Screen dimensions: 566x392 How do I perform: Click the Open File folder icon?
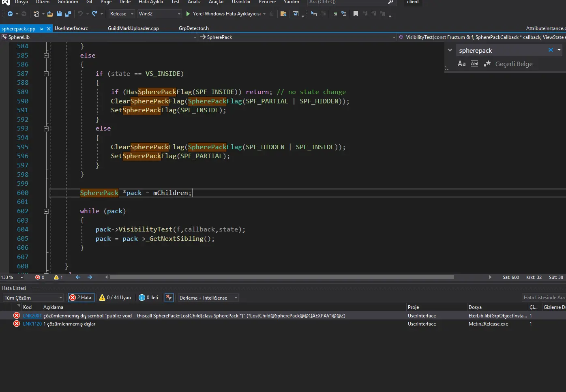coord(50,14)
